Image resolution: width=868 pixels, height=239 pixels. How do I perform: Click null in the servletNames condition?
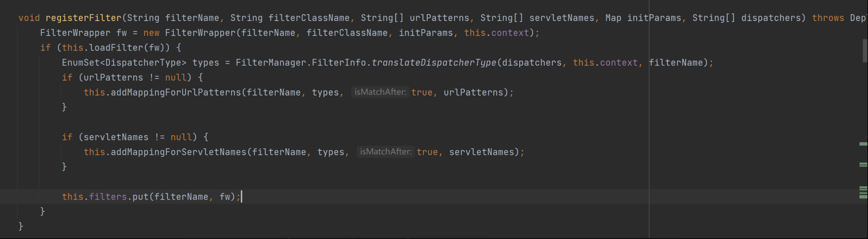(181, 137)
